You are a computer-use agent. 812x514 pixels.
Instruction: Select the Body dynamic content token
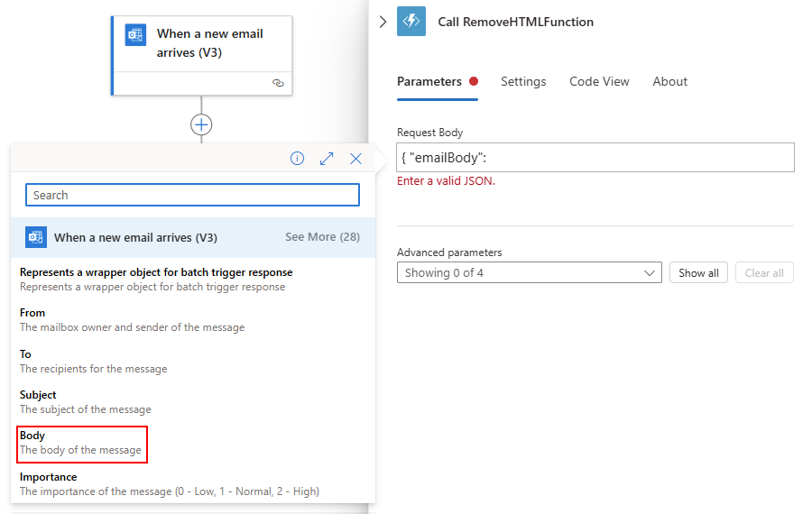81,443
